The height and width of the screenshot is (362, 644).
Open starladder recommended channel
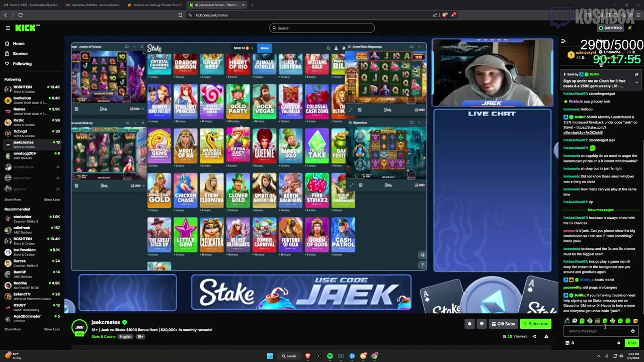tap(32, 219)
